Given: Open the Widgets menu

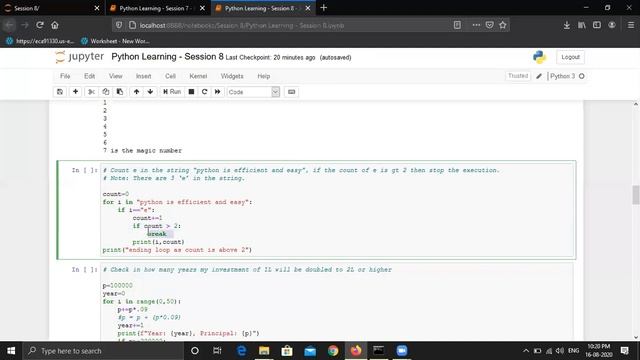Looking at the screenshot, I should [232, 76].
